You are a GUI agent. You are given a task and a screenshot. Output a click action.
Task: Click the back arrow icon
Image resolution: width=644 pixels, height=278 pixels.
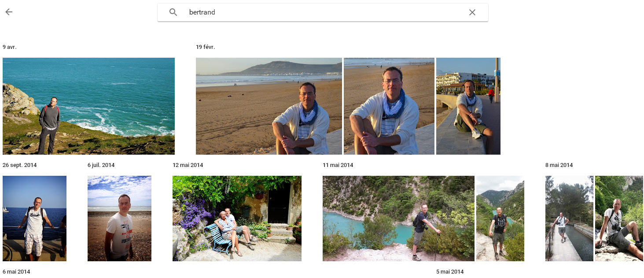(9, 12)
